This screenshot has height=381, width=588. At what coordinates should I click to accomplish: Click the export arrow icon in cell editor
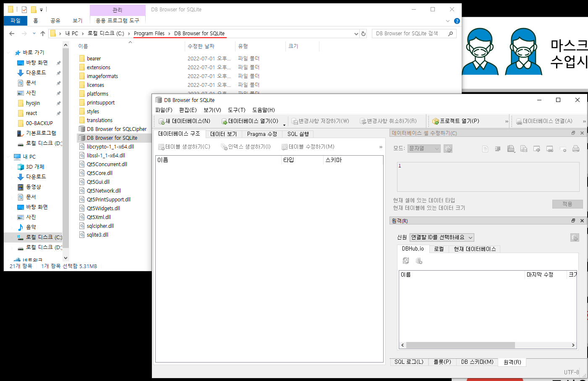[x=537, y=149]
